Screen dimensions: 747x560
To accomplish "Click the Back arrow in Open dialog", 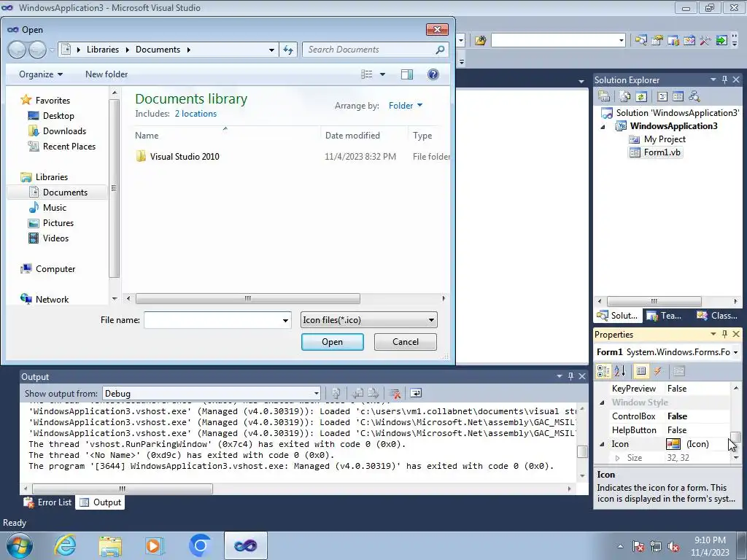I will click(18, 50).
